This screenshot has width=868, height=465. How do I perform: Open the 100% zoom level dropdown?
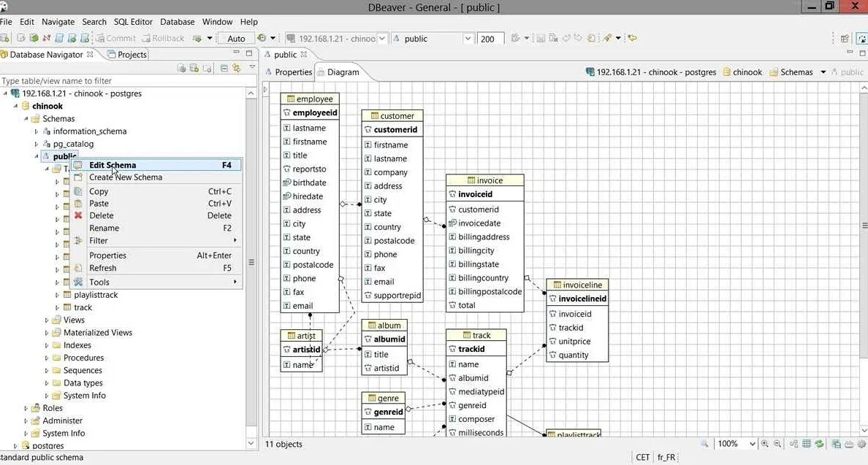click(752, 443)
